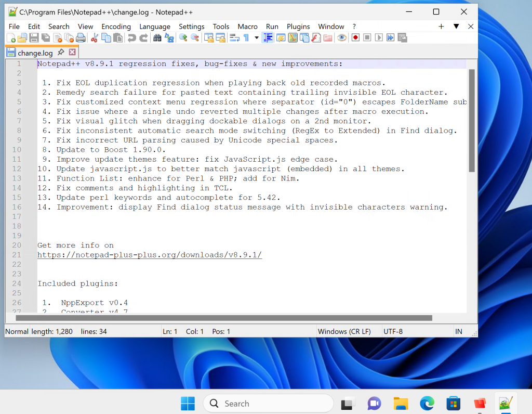The width and height of the screenshot is (532, 414).
Task: Open Windows Start menu
Action: click(x=188, y=404)
